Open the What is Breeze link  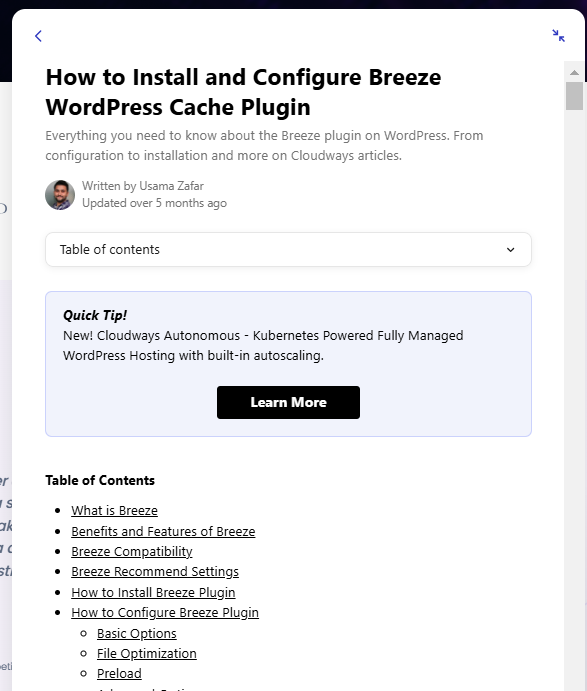[x=115, y=510]
